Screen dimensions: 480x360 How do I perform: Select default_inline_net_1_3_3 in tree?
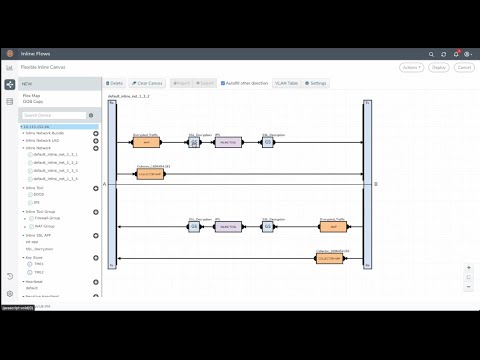tap(55, 171)
